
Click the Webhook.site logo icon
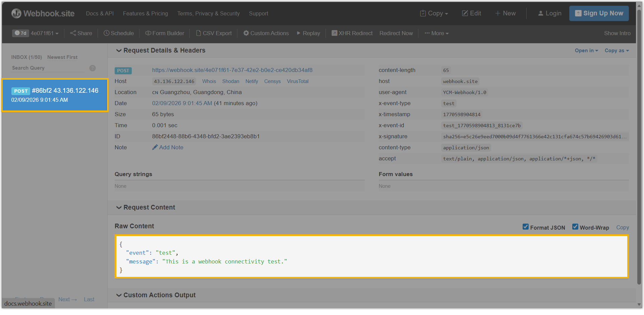[16, 13]
